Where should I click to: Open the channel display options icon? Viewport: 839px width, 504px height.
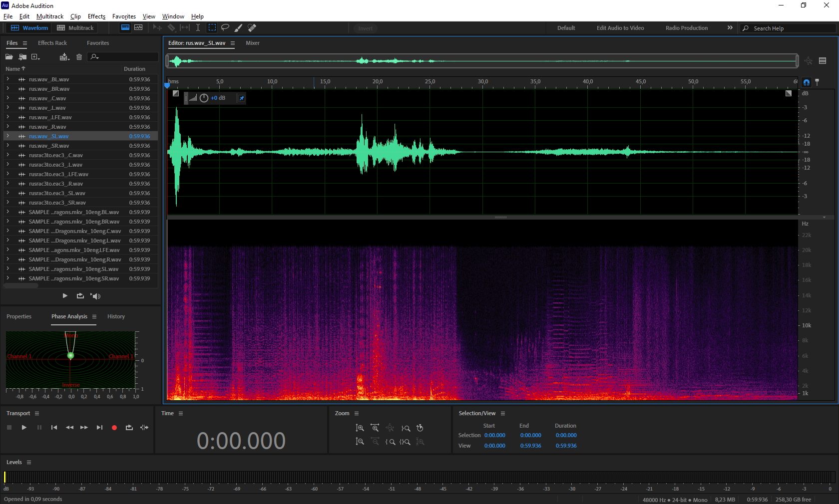823,61
